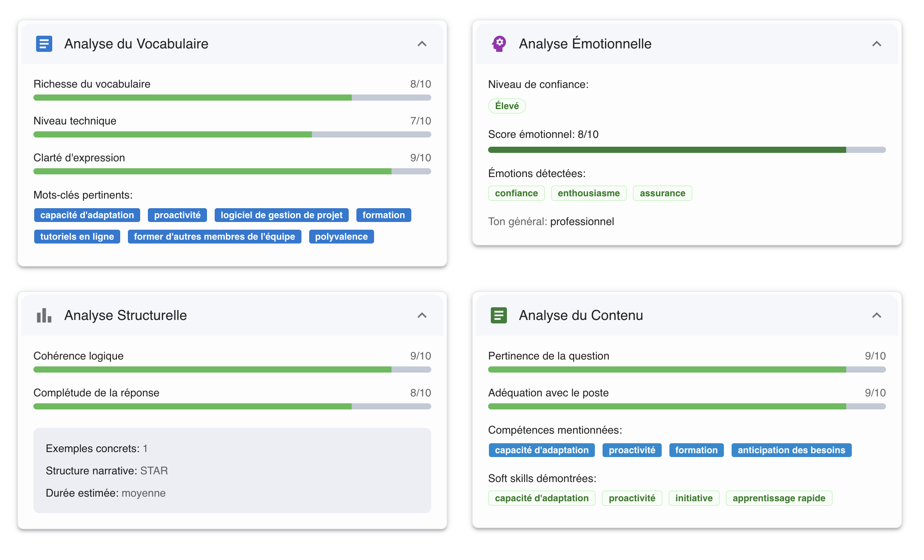Click the blue document icon beside Analyse du Vocabulaire
Screen dimensions: 924x560
[44, 44]
